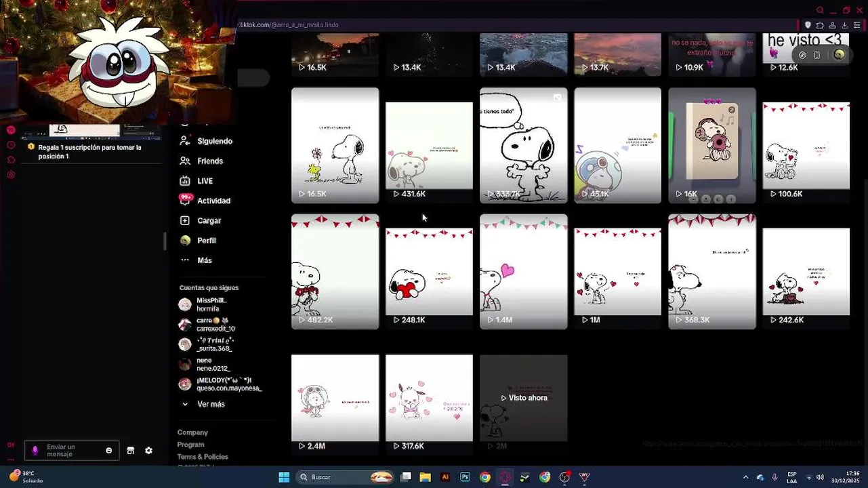
Task: Click the Perfil avatar icon in sidebar
Action: coord(184,241)
